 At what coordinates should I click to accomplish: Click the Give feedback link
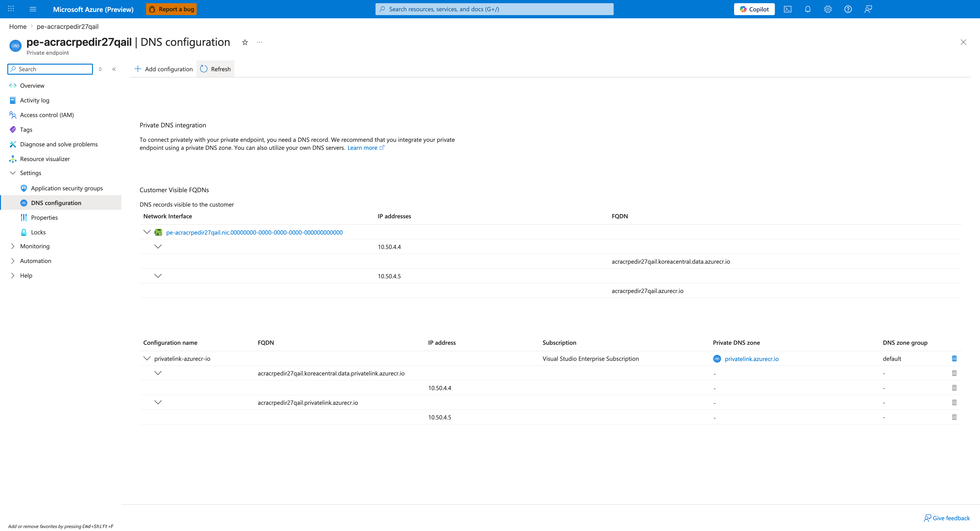[947, 518]
